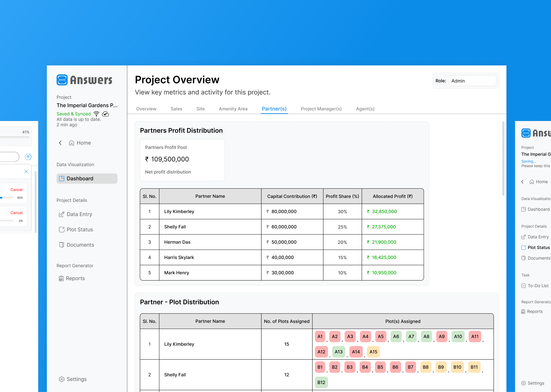Go back using the chevron beside Home

point(60,143)
